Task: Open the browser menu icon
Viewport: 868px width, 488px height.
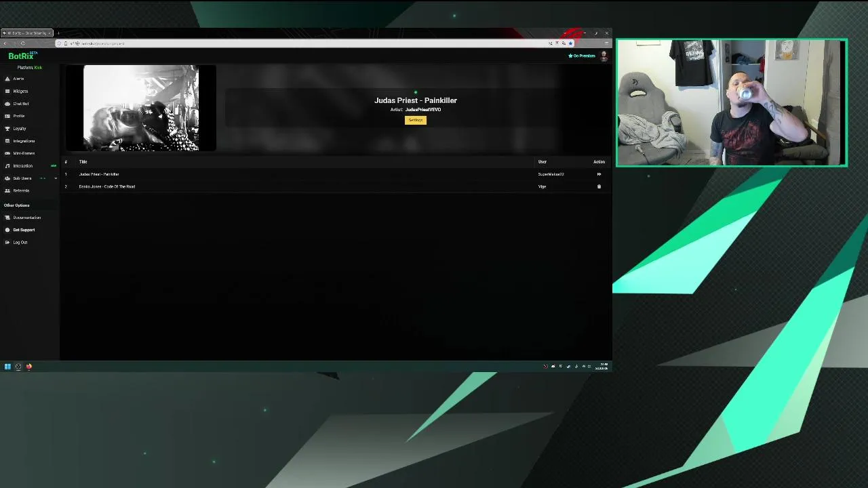Action: pos(606,43)
